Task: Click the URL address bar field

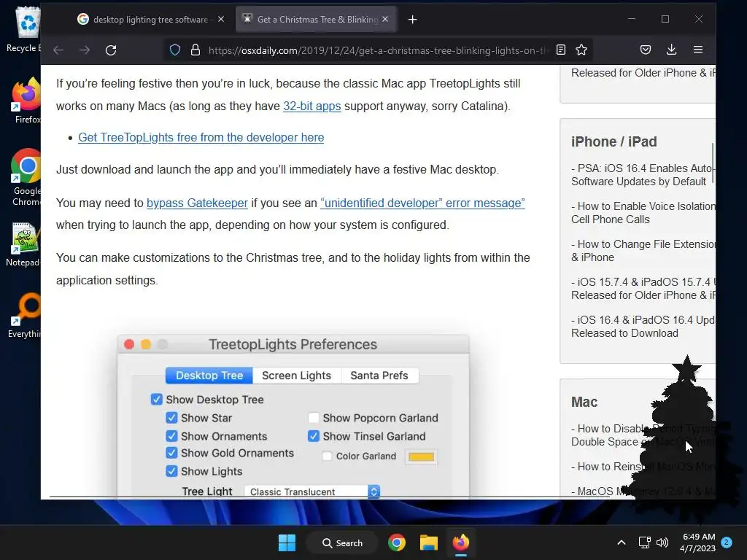Action: coord(379,50)
